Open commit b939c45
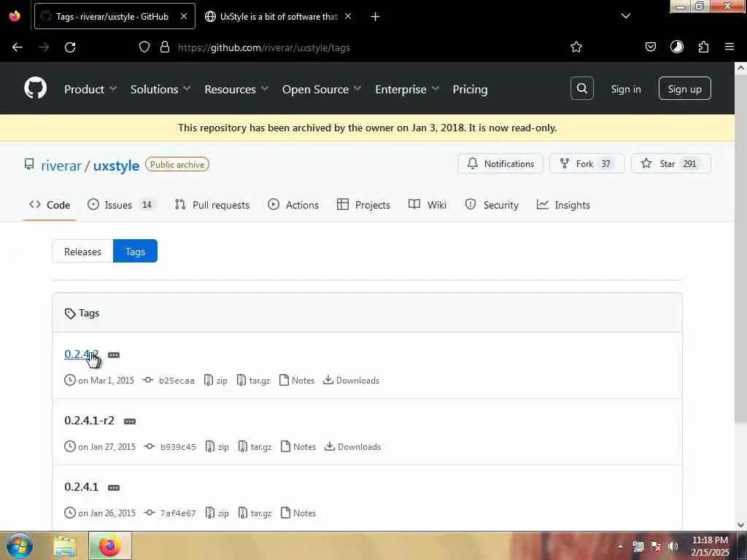 (178, 447)
